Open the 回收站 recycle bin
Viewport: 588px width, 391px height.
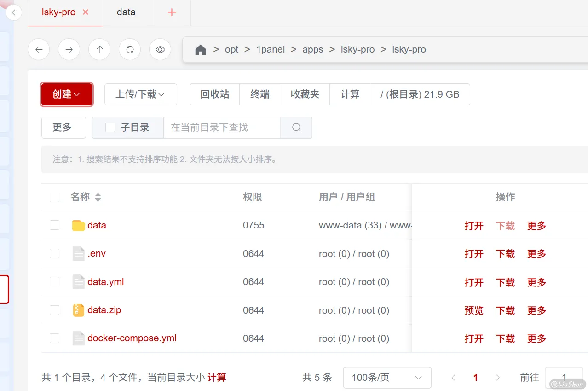pyautogui.click(x=214, y=94)
